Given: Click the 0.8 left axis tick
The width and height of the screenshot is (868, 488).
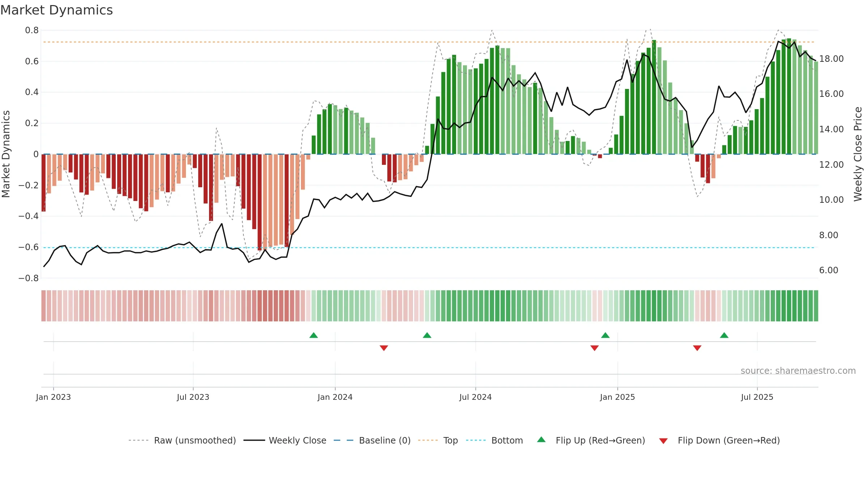Looking at the screenshot, I should (x=32, y=30).
